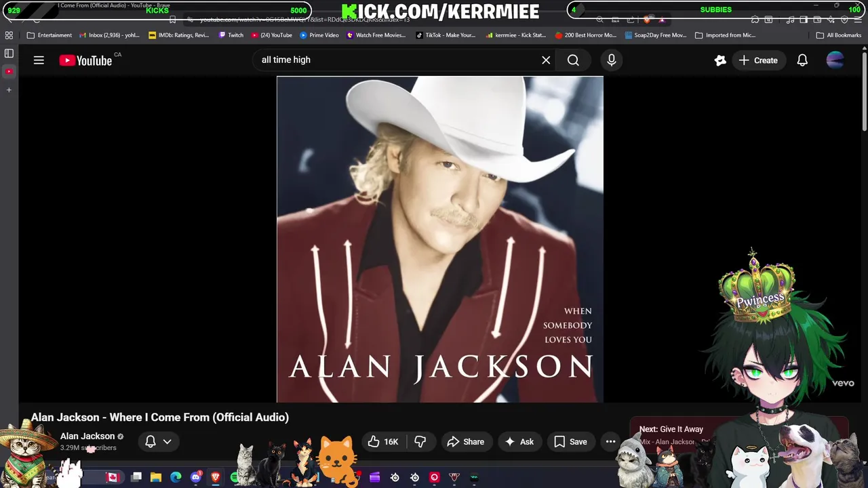
Task: Open the Twitch bookmark
Action: 231,35
